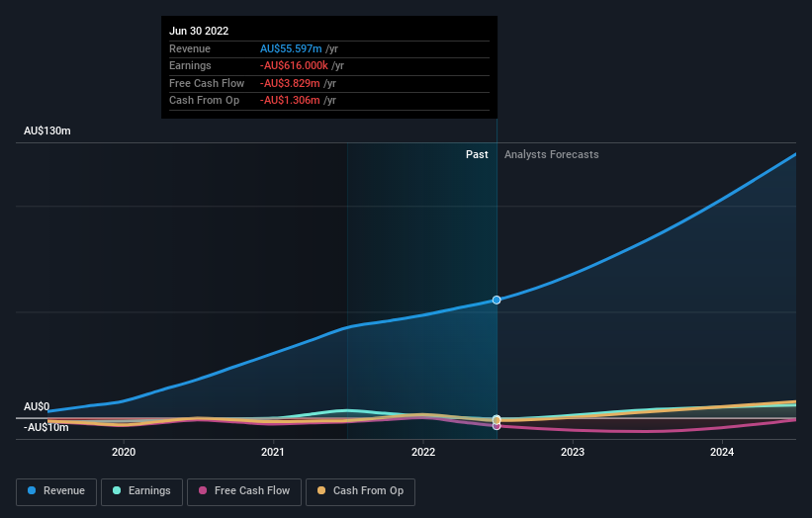Click the 'Analysts Forecasts' label
The width and height of the screenshot is (812, 518).
552,154
